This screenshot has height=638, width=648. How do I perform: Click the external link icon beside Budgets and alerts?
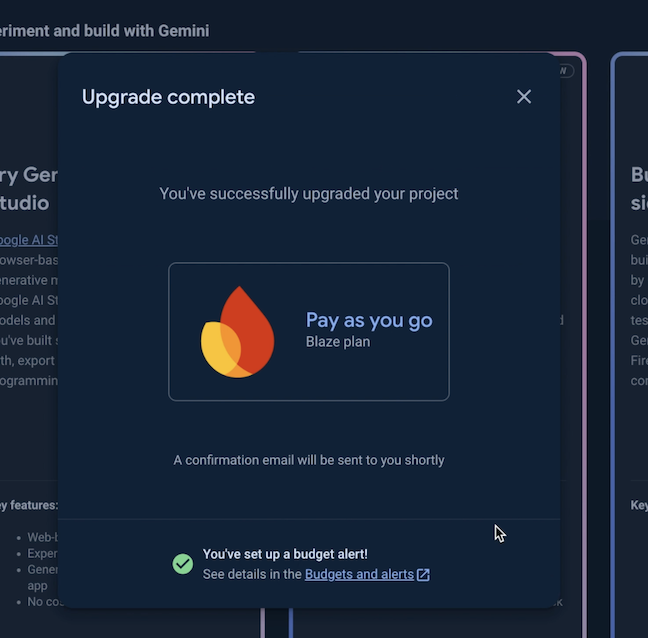coord(423,575)
